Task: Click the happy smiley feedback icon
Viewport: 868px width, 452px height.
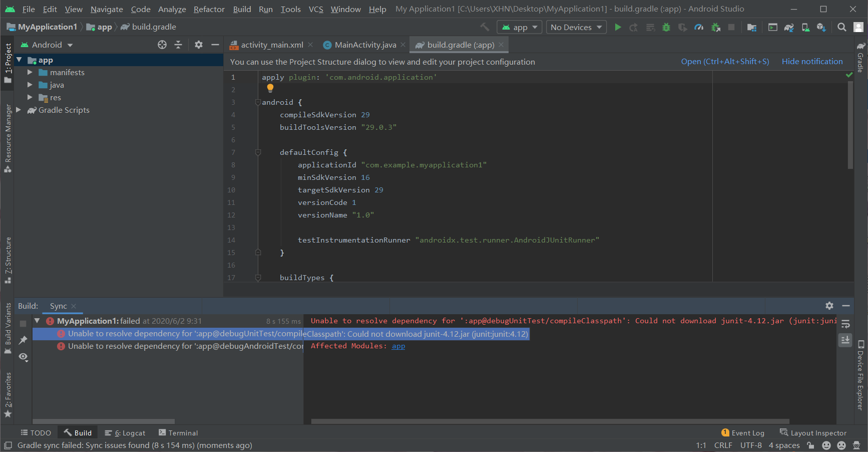Action: click(826, 445)
